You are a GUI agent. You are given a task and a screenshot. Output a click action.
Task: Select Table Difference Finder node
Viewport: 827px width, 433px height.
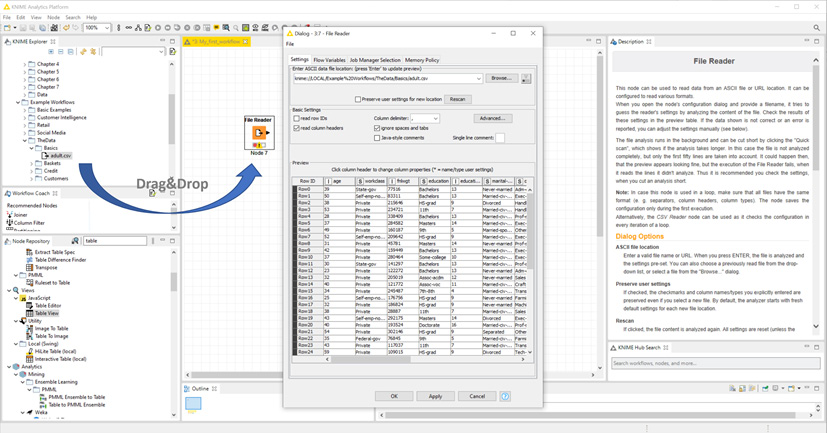56,259
